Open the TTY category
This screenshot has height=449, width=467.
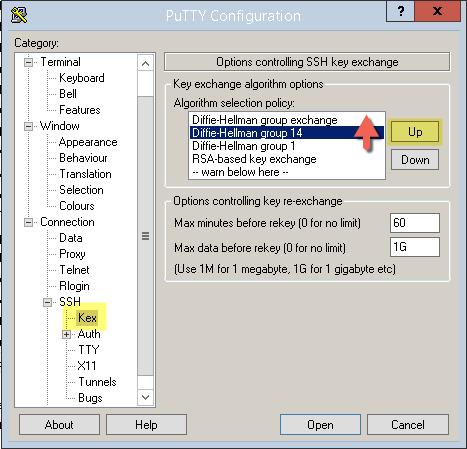point(89,350)
